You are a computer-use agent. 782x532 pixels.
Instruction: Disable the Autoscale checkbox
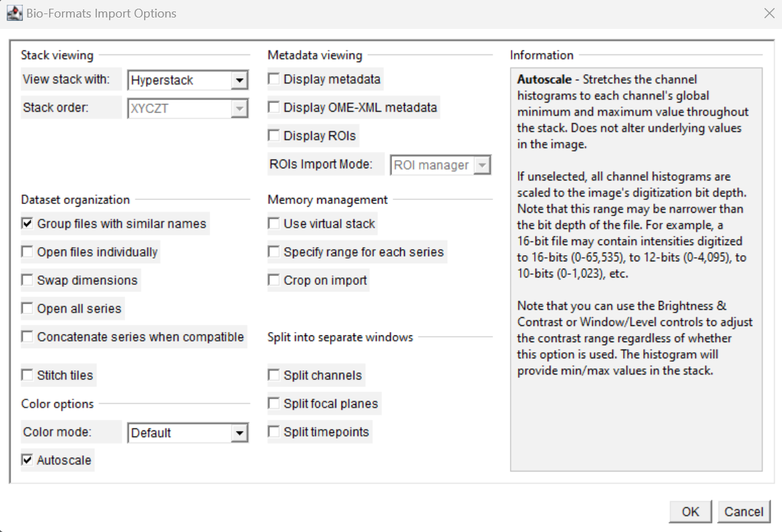tap(27, 460)
